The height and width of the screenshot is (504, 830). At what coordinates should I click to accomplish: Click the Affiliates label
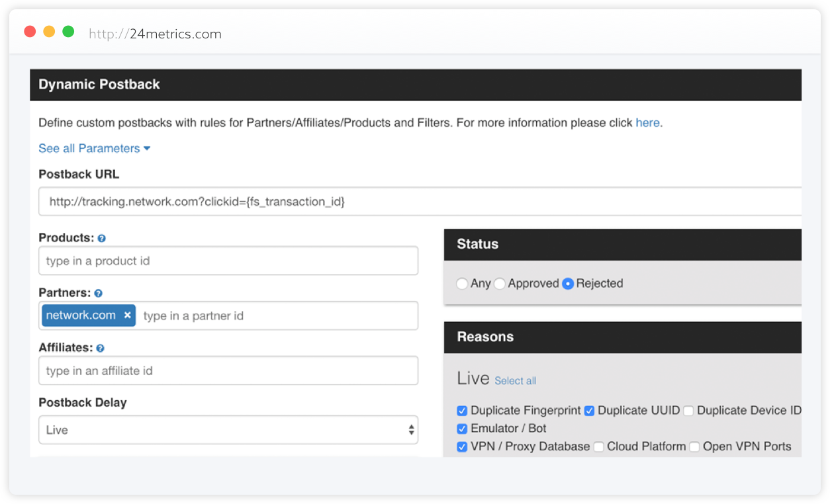66,348
